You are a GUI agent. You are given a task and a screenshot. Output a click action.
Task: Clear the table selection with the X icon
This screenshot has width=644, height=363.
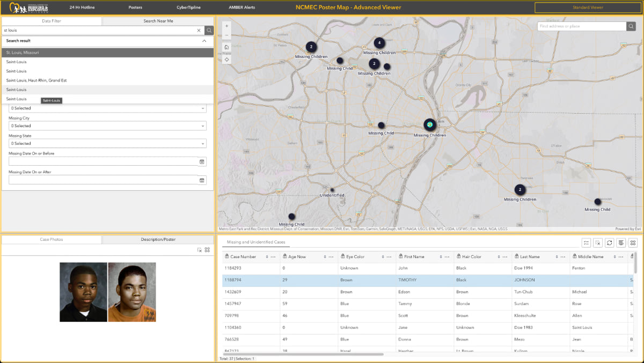597,243
